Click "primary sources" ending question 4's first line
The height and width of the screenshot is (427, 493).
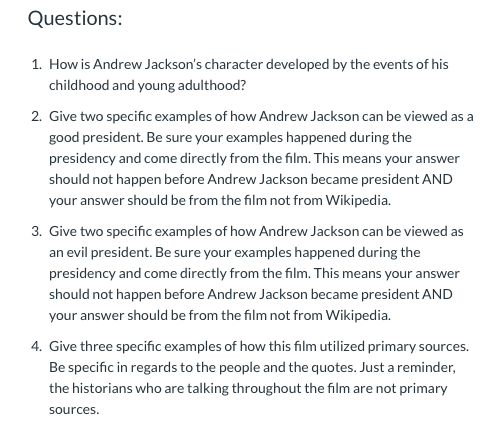[x=418, y=346]
